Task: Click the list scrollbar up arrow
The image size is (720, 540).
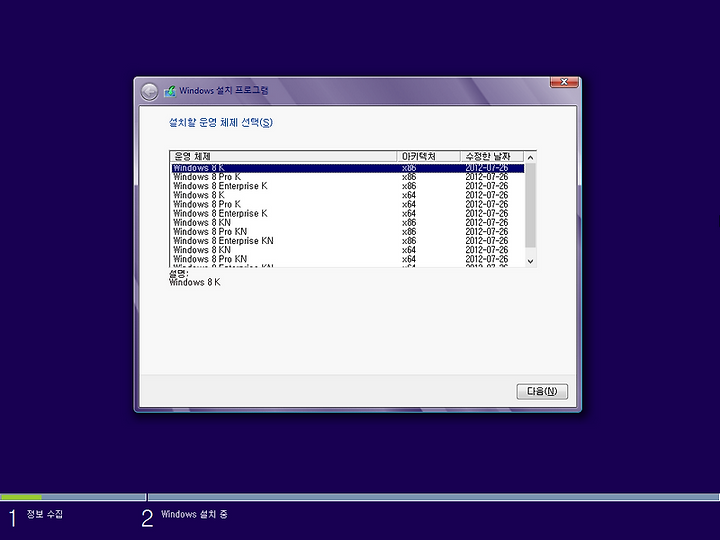Action: tap(530, 158)
